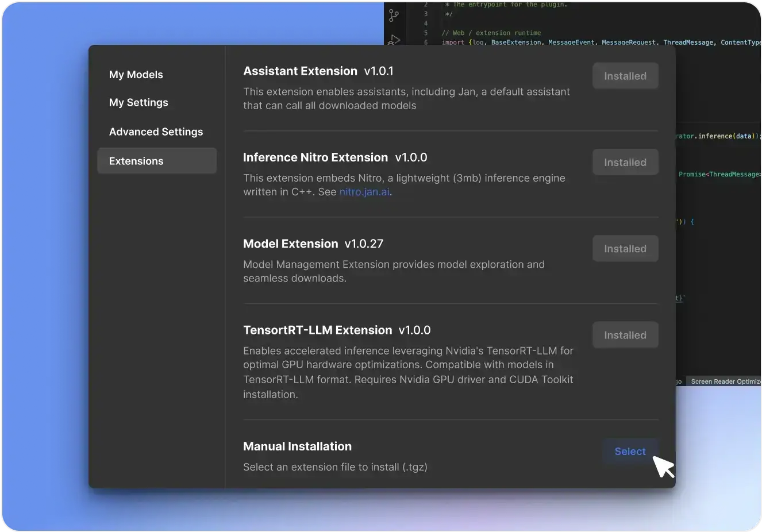762x532 pixels.
Task: Click the Inference Nitro Extension heading
Action: tap(315, 157)
